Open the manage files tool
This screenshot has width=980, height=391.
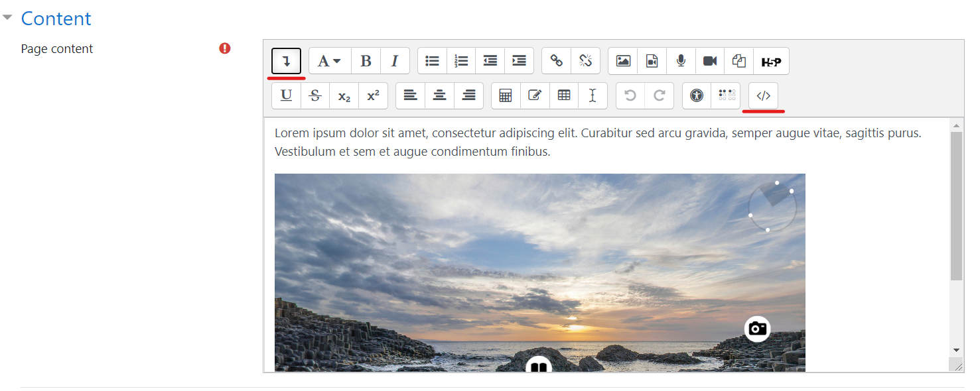click(x=739, y=61)
